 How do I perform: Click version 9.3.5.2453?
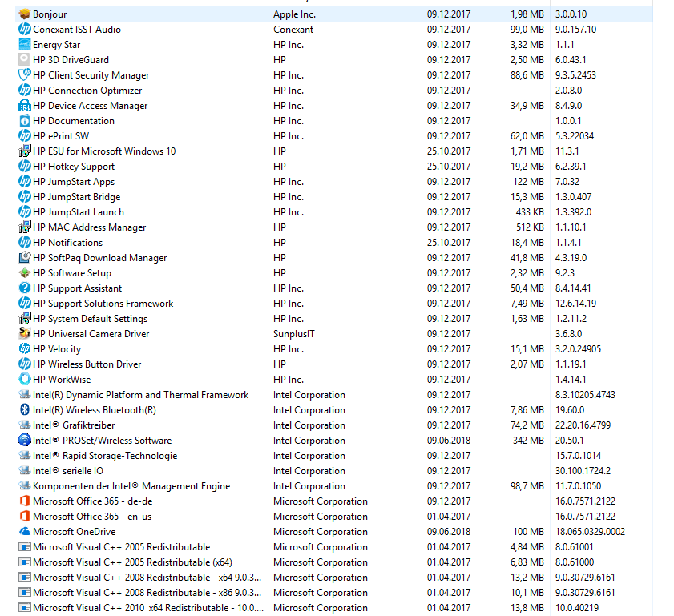coord(575,74)
